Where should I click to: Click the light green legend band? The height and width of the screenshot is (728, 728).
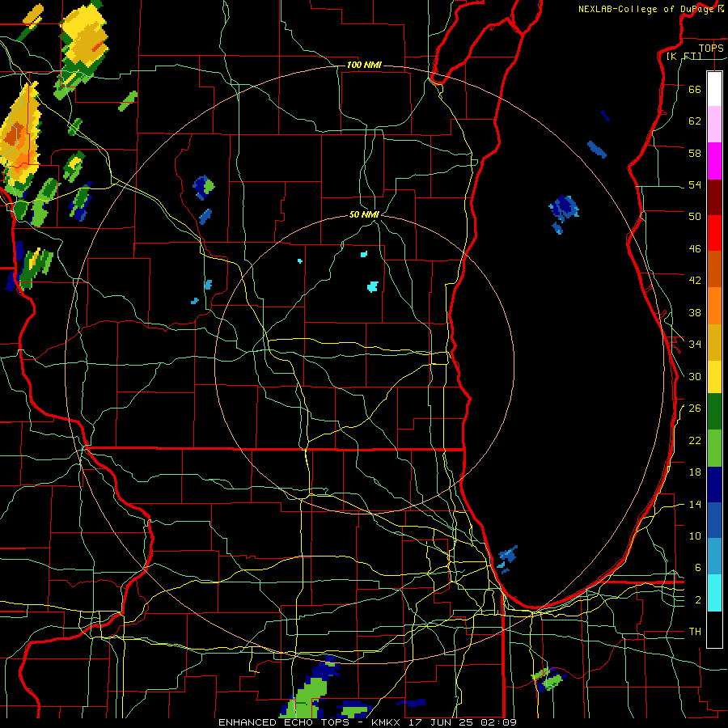coord(714,447)
